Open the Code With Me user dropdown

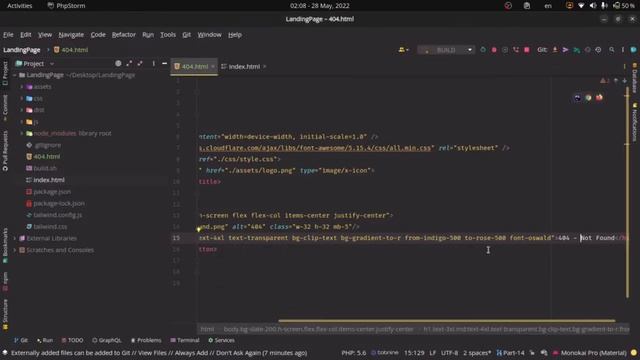pyautogui.click(x=403, y=50)
